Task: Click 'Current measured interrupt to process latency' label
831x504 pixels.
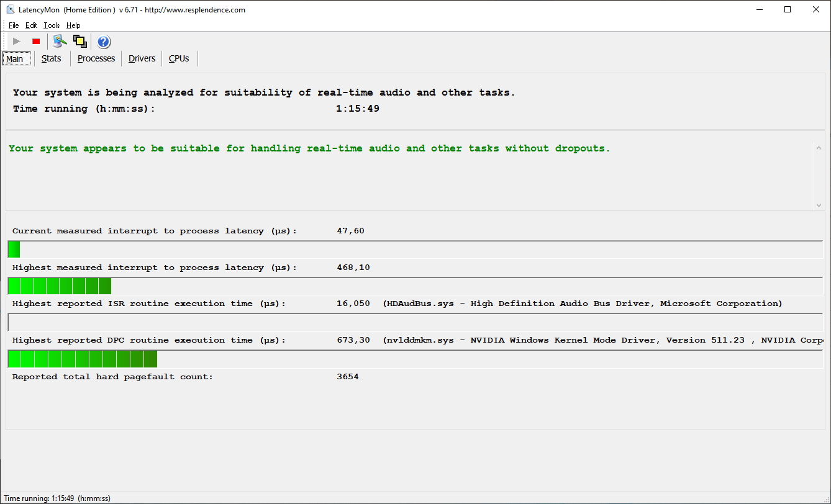Action: (x=155, y=231)
